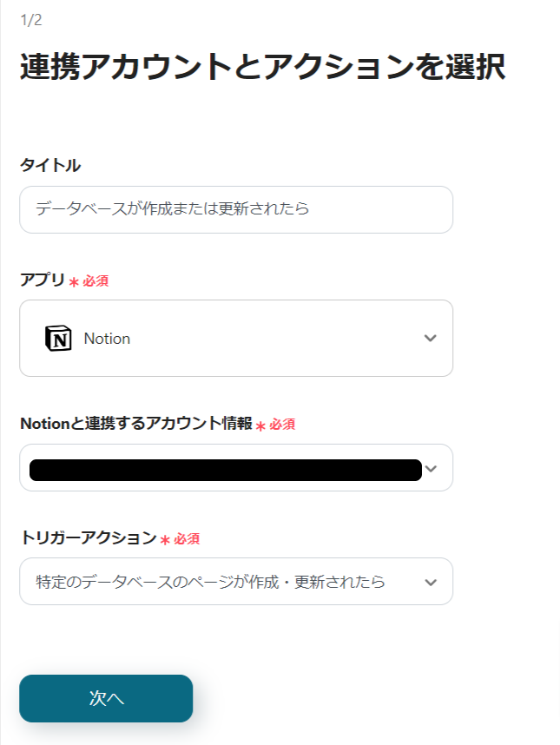Image resolution: width=560 pixels, height=745 pixels.
Task: Focus the タイトル input field
Action: (236, 209)
